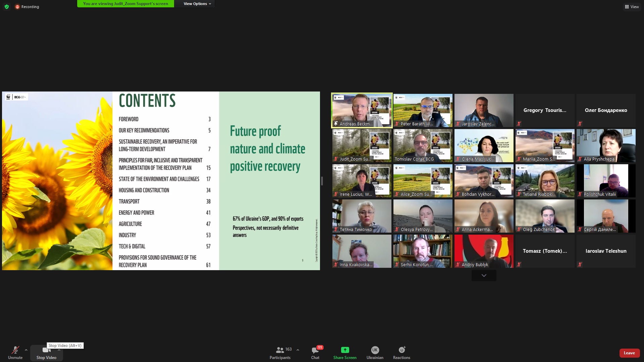
Task: Open the Participants panel
Action: tap(280, 353)
